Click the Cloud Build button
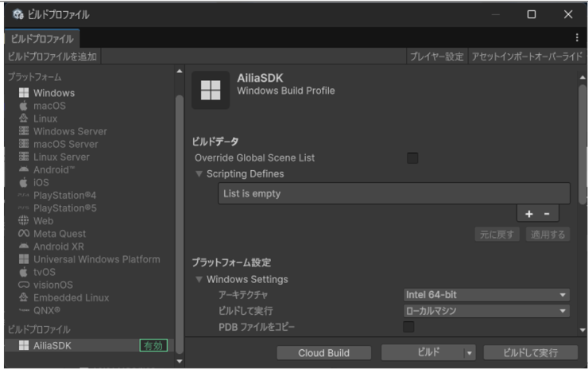 point(323,353)
